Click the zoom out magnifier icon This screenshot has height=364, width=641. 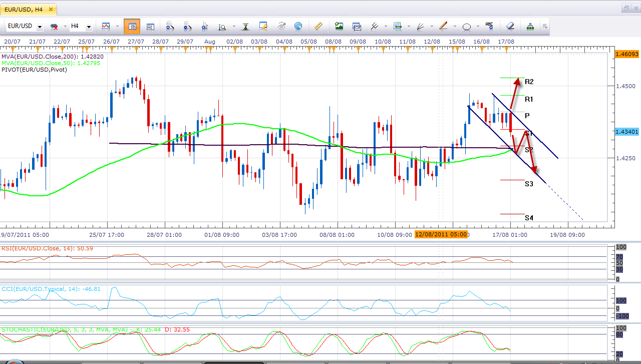[x=187, y=27]
